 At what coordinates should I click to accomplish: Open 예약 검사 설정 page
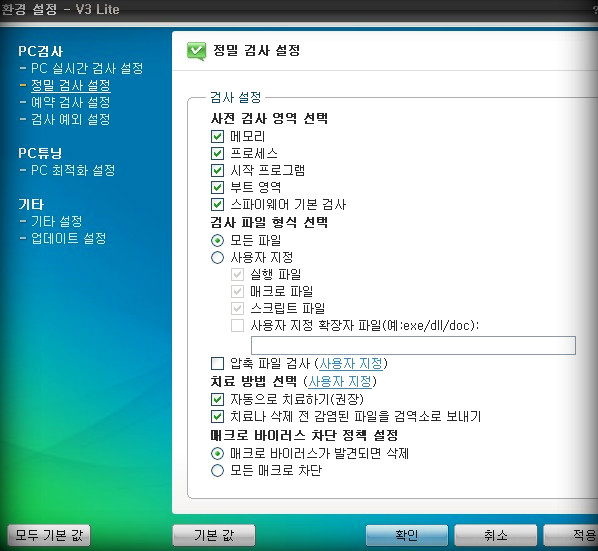(x=71, y=102)
